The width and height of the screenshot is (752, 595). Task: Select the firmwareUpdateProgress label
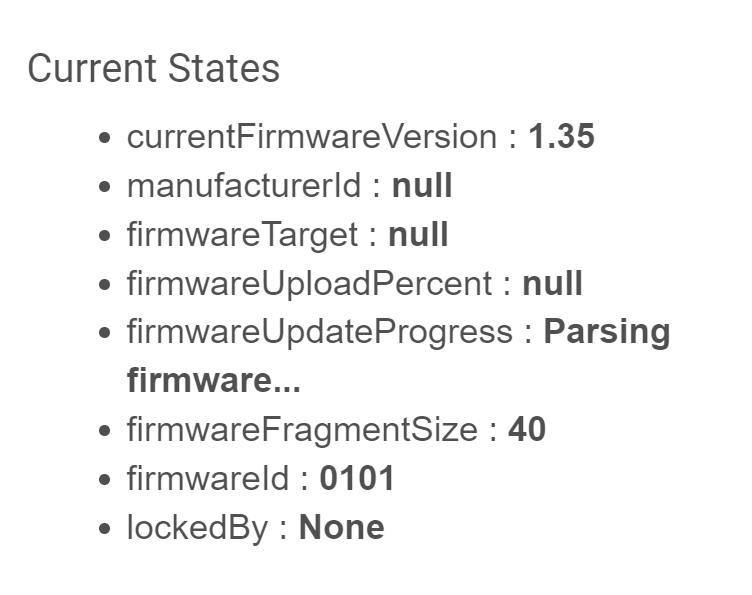coord(320,332)
